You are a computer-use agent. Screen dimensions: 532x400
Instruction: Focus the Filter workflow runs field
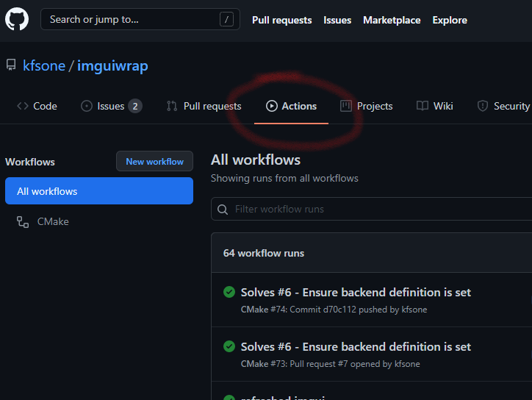(372, 209)
